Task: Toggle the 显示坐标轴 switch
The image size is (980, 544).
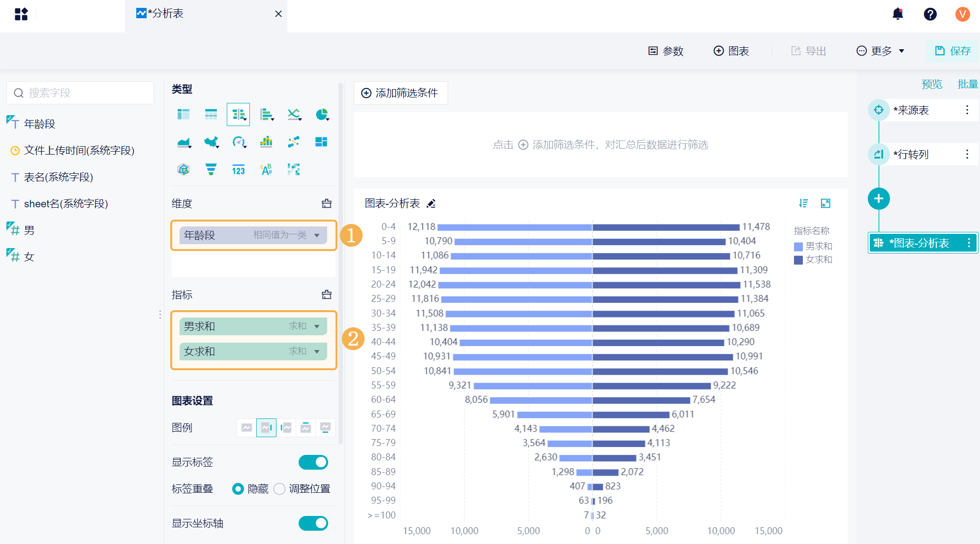Action: [313, 523]
